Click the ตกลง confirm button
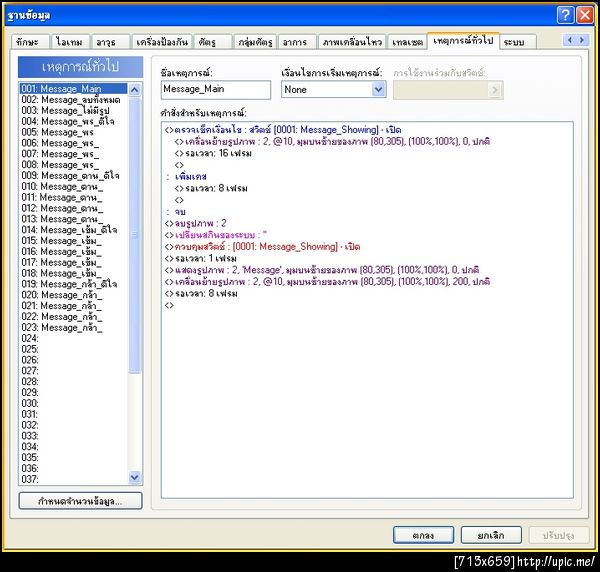This screenshot has height=572, width=600. [423, 535]
